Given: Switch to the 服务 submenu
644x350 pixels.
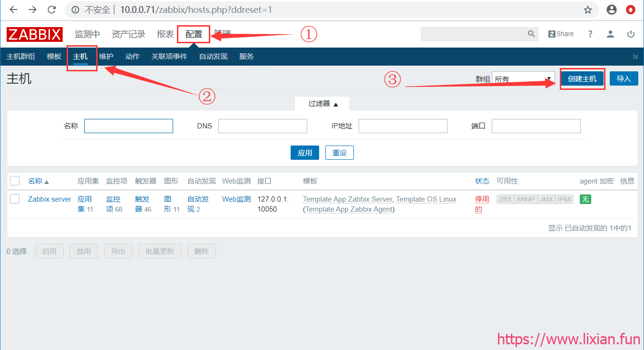Looking at the screenshot, I should click(x=247, y=57).
